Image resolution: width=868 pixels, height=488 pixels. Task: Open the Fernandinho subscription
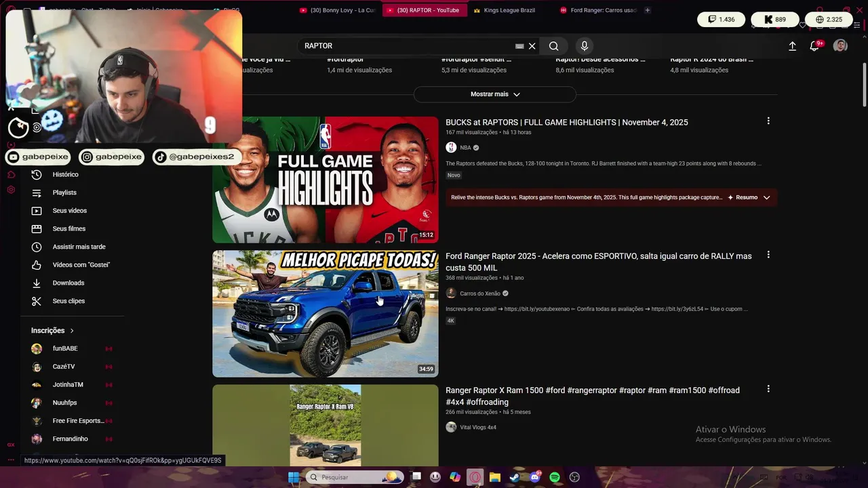click(72, 439)
